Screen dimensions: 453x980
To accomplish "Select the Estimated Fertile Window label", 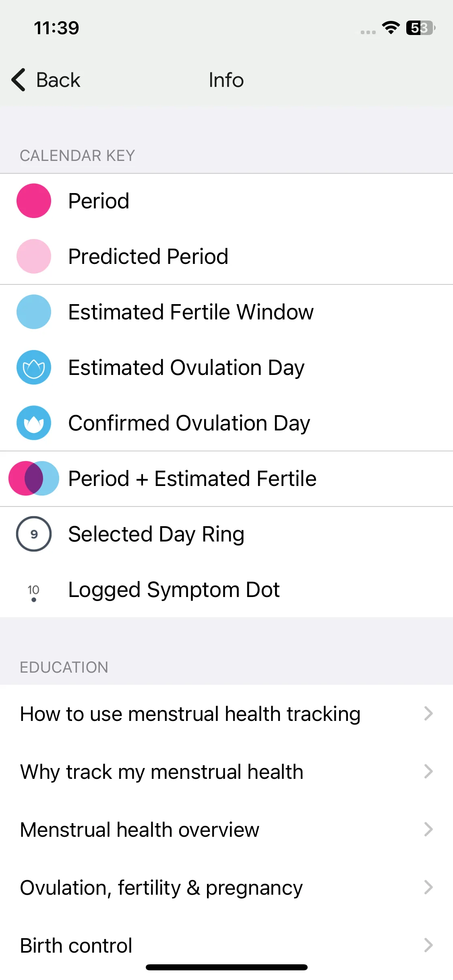I will (191, 312).
